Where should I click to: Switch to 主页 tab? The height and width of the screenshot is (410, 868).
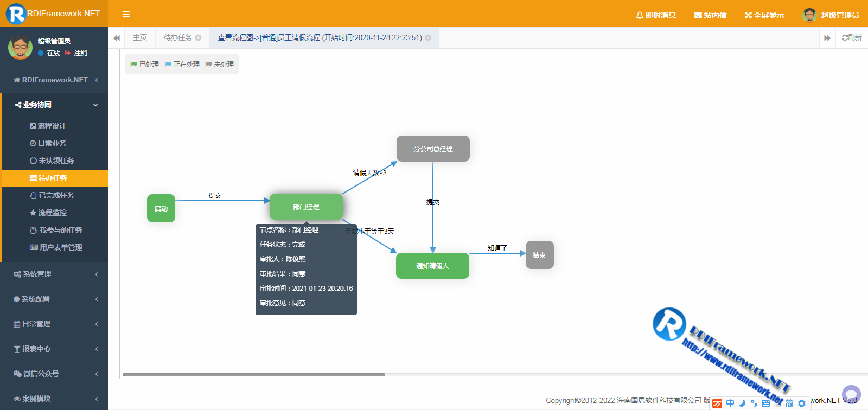[140, 37]
